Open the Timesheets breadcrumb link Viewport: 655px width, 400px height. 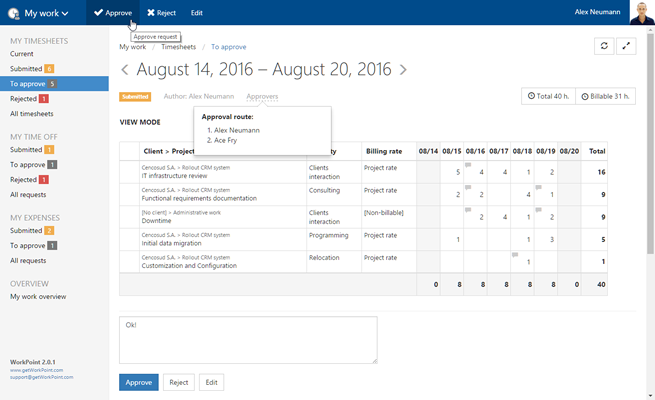(178, 46)
